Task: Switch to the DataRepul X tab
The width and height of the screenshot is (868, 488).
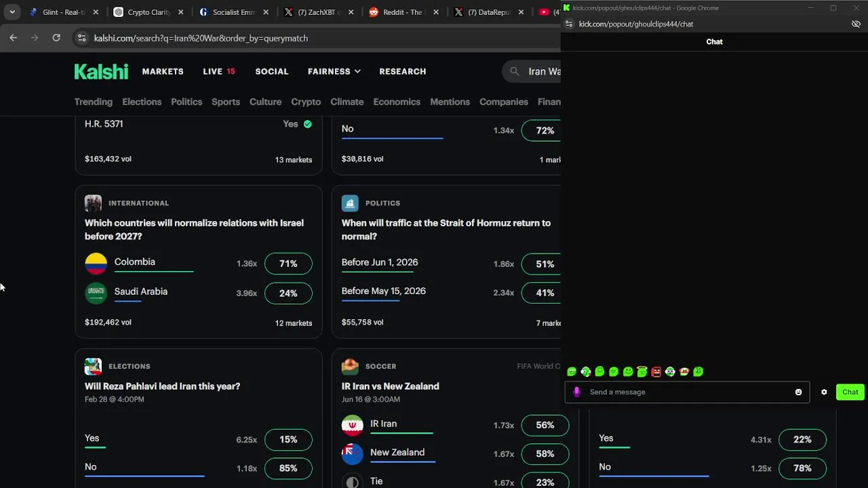Action: click(x=488, y=12)
